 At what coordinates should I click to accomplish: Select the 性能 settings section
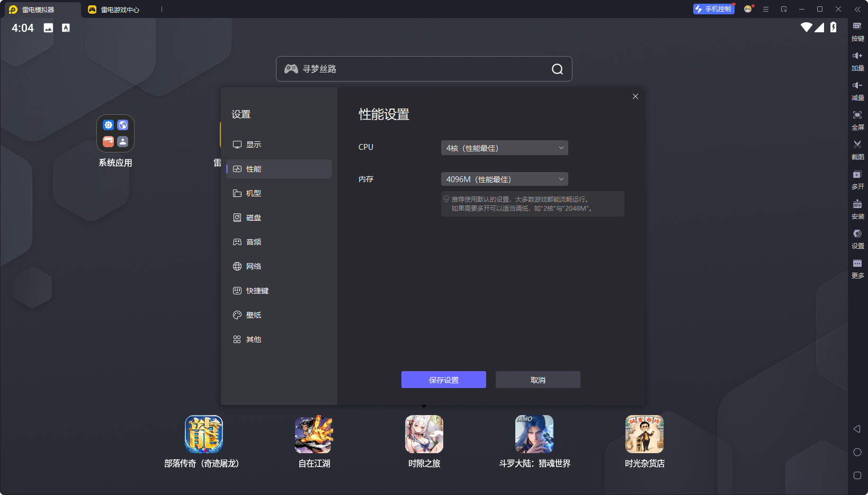click(279, 169)
